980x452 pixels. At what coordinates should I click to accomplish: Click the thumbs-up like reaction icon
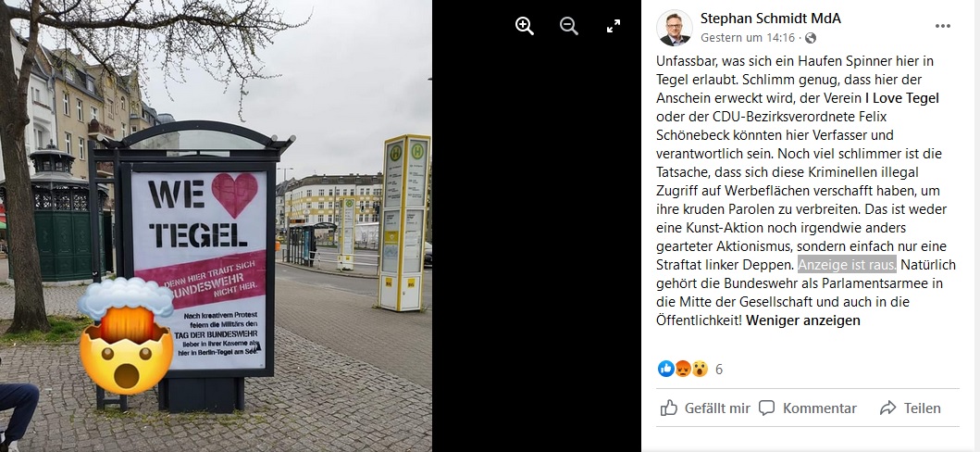pos(666,369)
